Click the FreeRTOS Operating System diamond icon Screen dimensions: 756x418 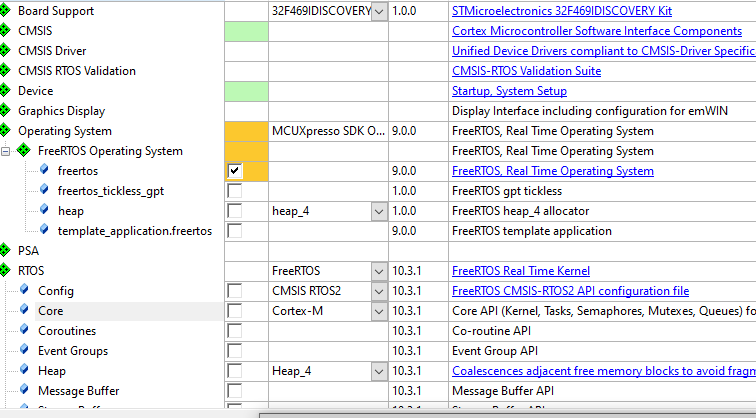coord(24,151)
